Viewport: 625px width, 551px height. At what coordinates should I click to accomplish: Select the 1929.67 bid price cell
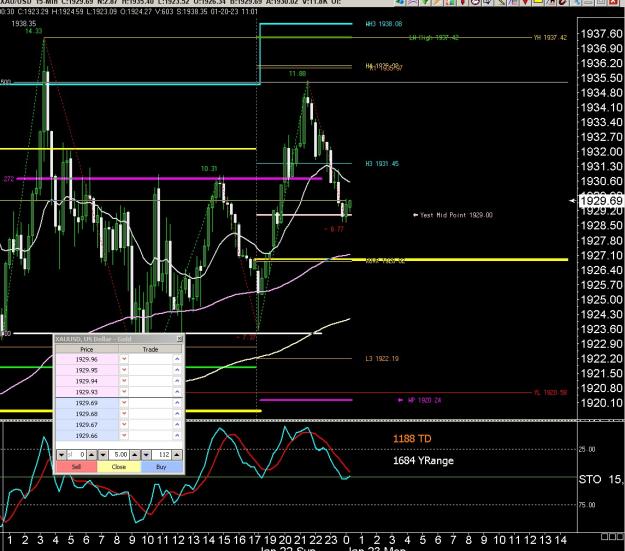pyautogui.click(x=87, y=425)
